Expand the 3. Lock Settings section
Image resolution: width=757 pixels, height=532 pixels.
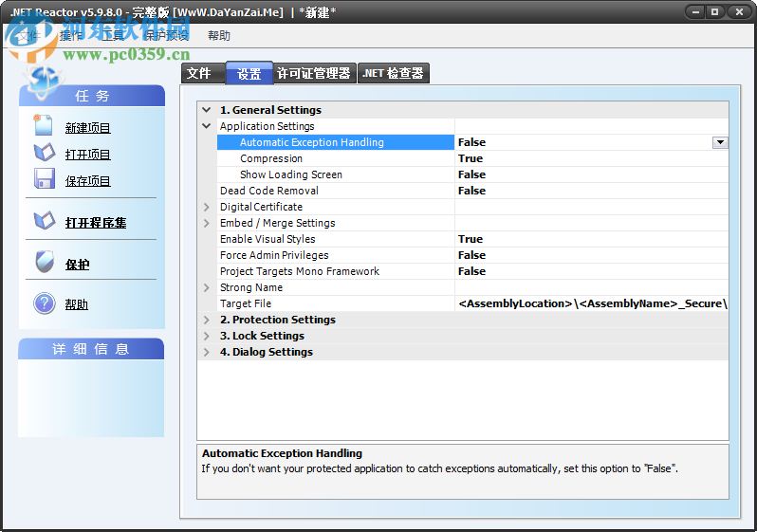[x=207, y=336]
